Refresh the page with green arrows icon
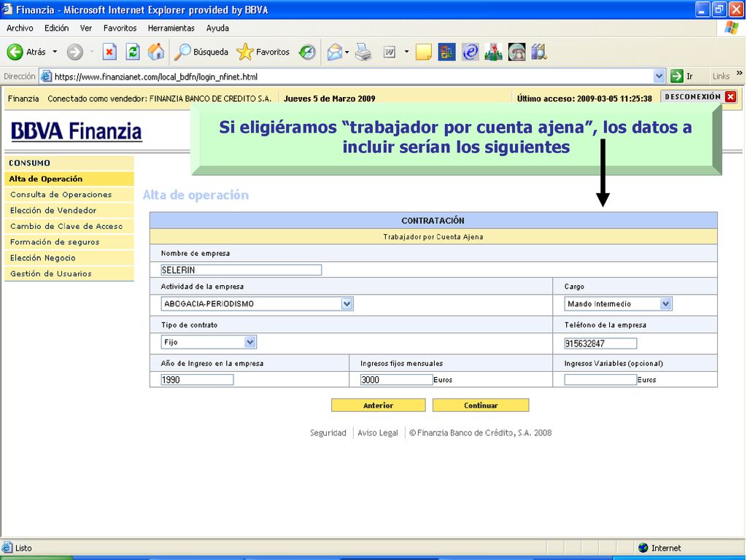Viewport: 747px width, 560px height. coord(133,52)
